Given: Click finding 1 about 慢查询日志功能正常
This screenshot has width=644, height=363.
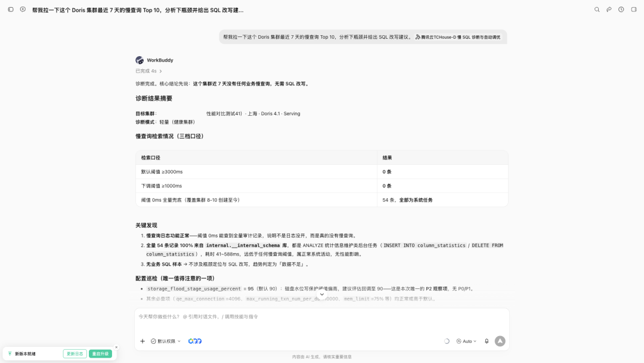Looking at the screenshot, I should coord(252,236).
